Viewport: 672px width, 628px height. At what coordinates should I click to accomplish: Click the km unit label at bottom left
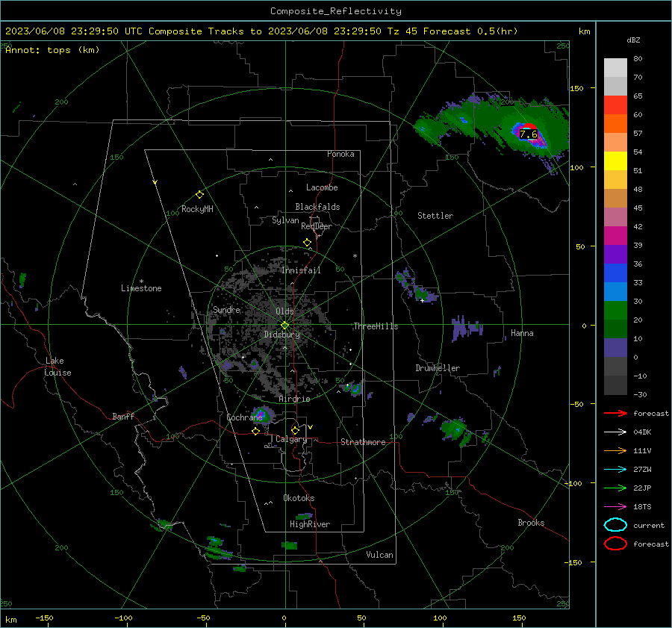(x=10, y=620)
